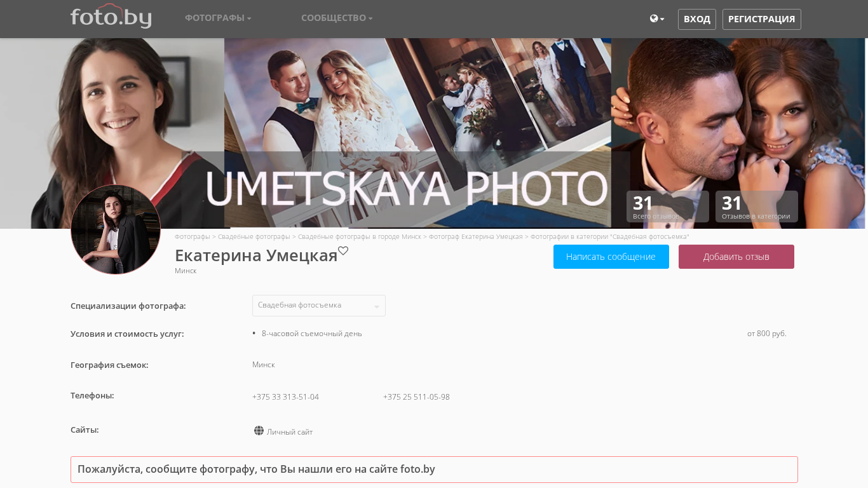Open the globe language selector
868x488 pixels.
pyautogui.click(x=657, y=19)
